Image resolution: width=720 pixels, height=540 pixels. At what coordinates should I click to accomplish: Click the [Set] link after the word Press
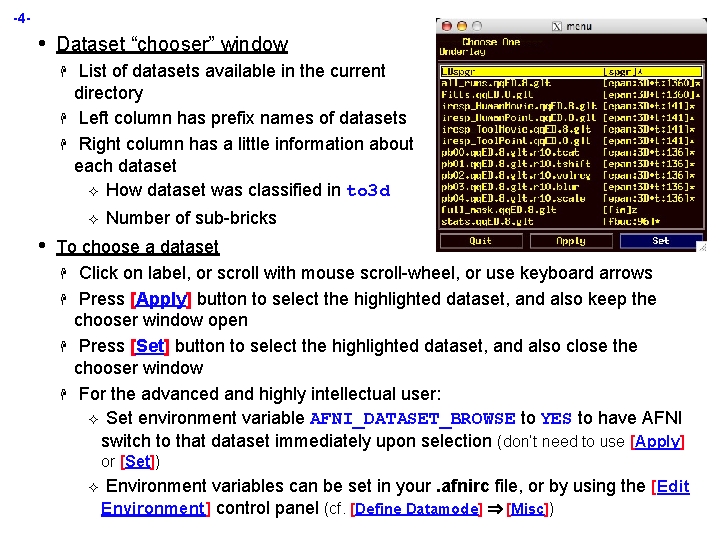click(150, 346)
